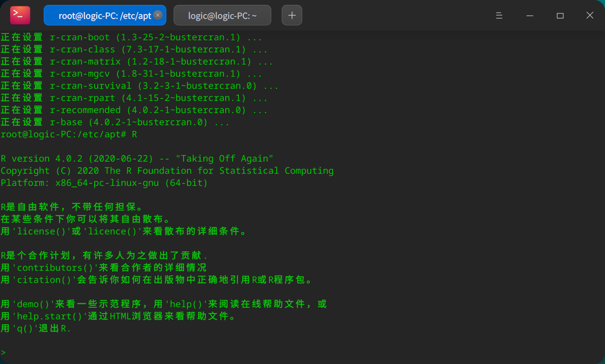Screen dimensions: 605x364
Task: Click the 'R是自由软件，不带任何担保。' line
Action: click(x=72, y=207)
